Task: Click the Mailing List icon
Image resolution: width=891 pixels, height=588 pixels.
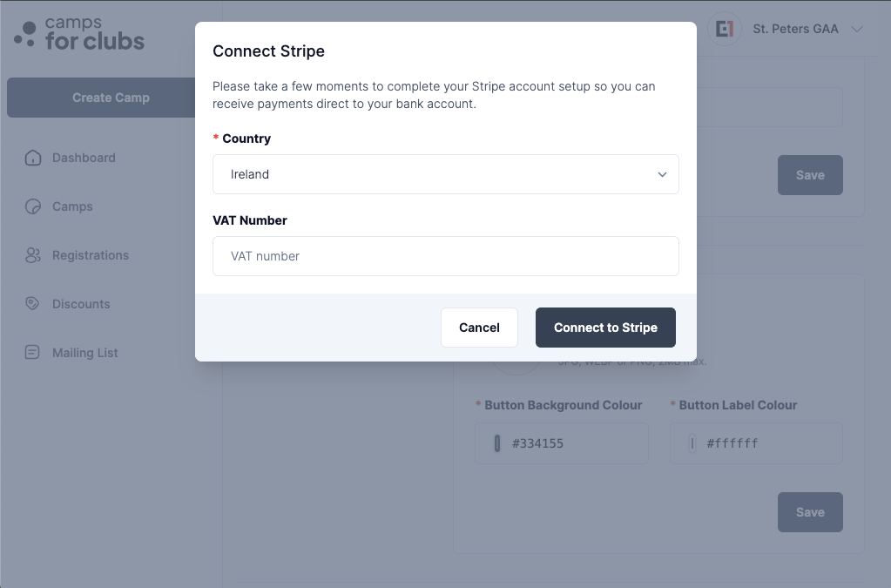Action: point(32,352)
